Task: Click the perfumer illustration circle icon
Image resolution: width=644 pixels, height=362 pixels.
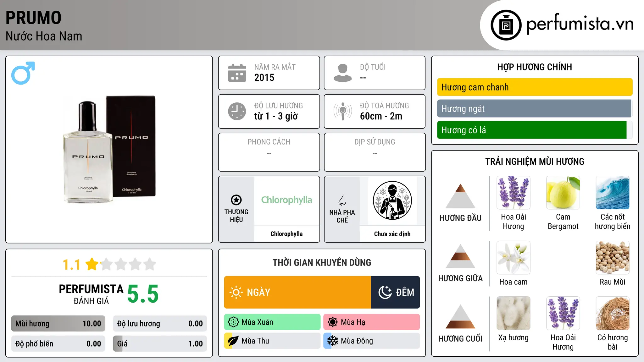Action: pos(392,200)
